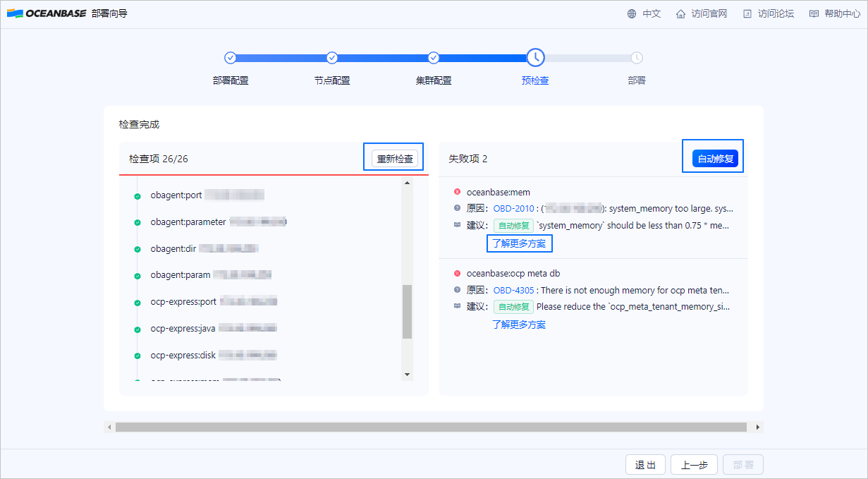The height and width of the screenshot is (479, 868).
Task: Click the 上一步 previous step button
Action: click(694, 465)
